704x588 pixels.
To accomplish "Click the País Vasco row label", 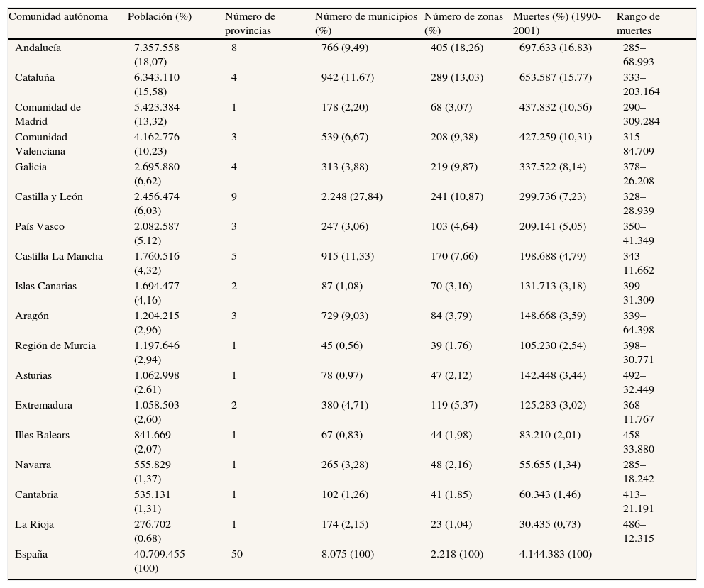I will coord(40,226).
